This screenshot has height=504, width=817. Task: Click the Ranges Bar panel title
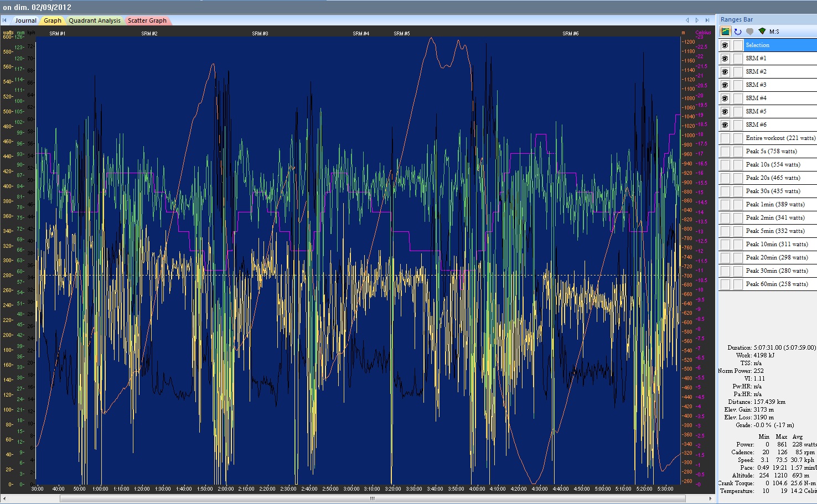coord(737,20)
